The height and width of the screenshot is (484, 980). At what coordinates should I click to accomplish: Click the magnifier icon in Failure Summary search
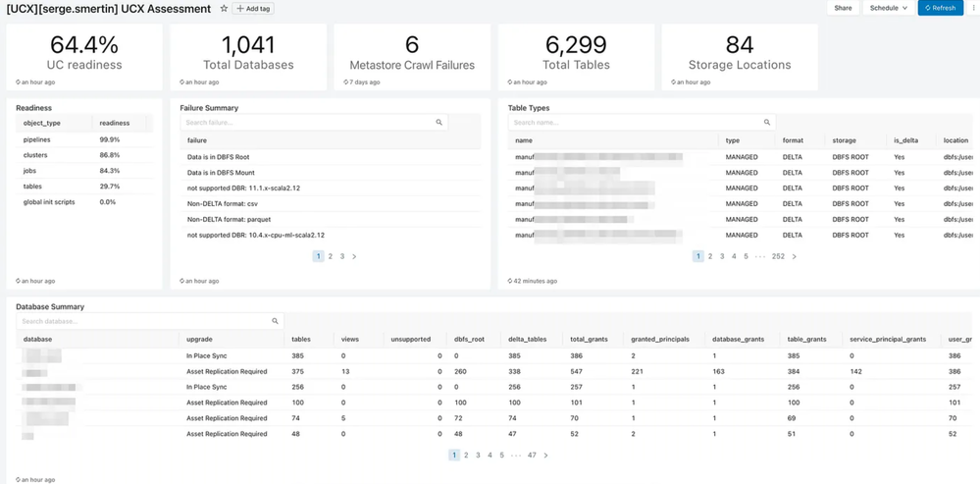coord(438,123)
